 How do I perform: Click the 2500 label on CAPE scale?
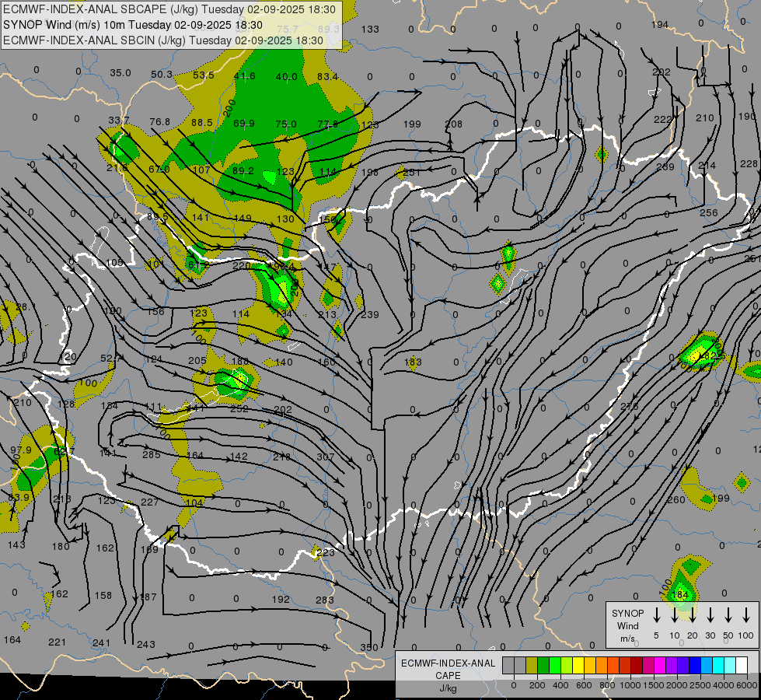click(x=700, y=685)
